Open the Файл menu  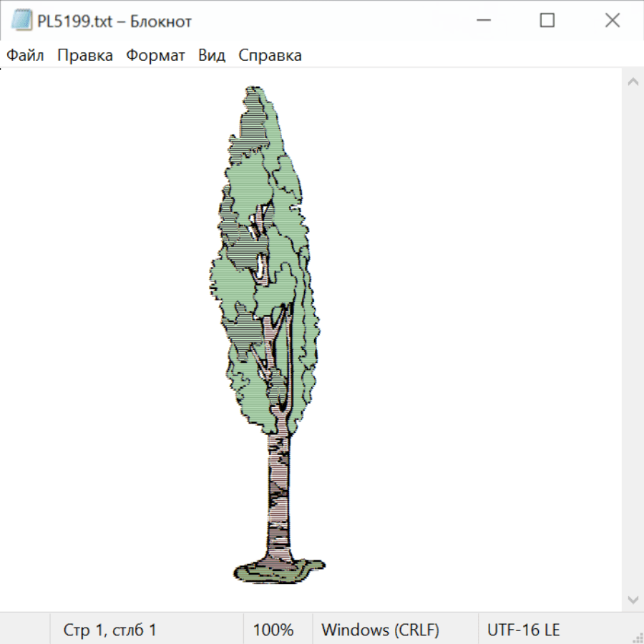click(x=25, y=56)
